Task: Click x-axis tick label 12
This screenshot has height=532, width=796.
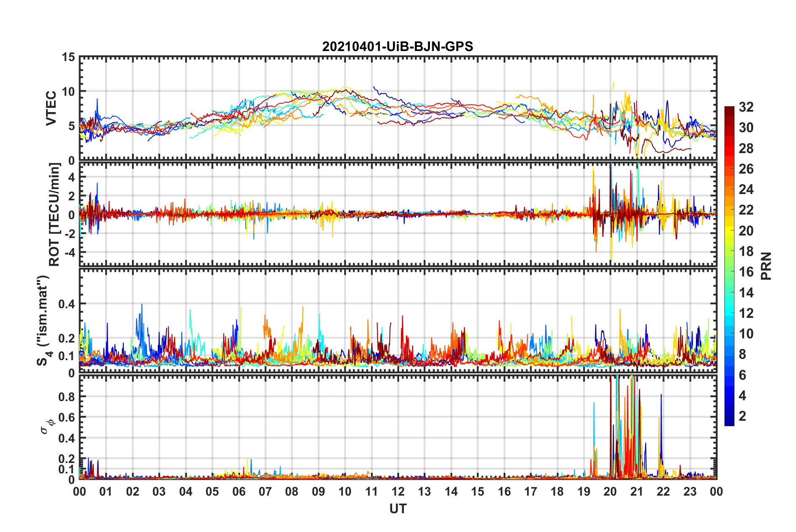Action: (x=398, y=491)
